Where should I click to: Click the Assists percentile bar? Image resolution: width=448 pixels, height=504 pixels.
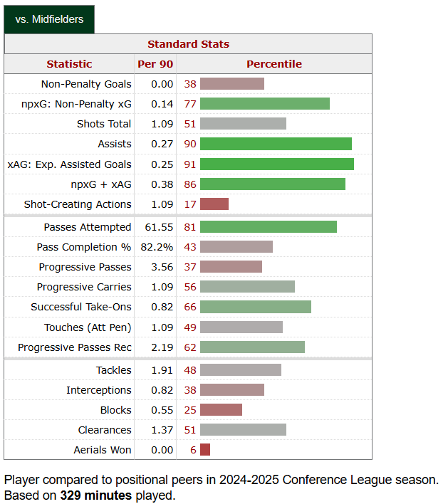276,144
